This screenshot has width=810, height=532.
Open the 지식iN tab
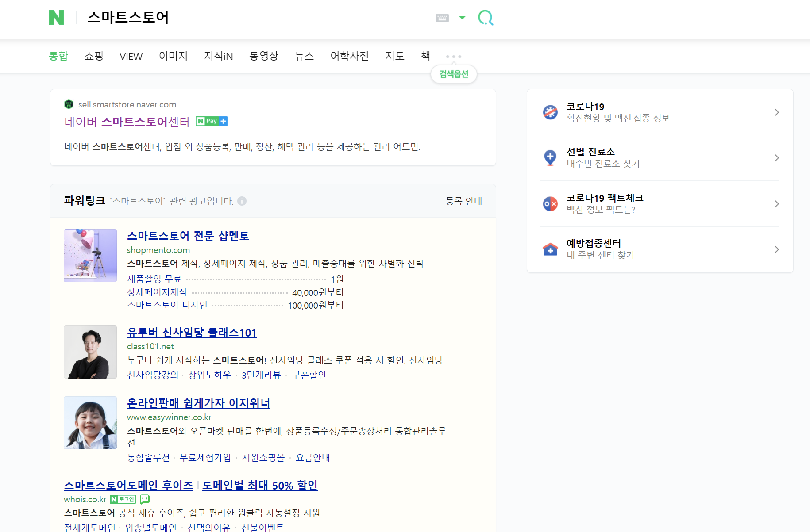218,56
